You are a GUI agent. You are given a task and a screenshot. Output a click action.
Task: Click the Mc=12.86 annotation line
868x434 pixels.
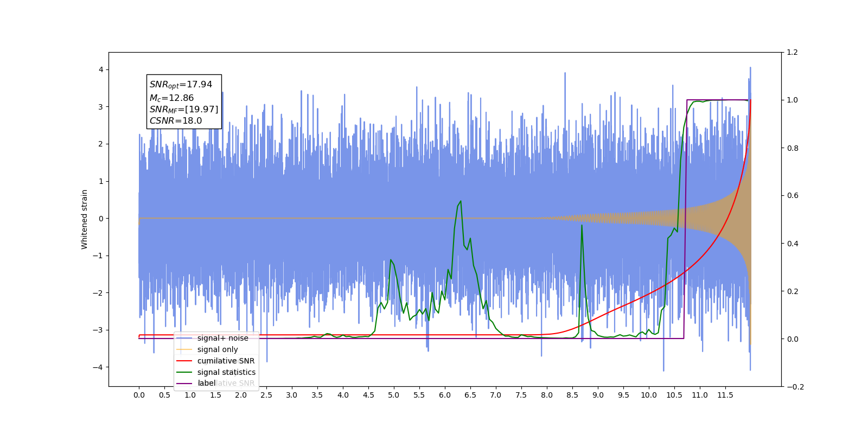171,98
